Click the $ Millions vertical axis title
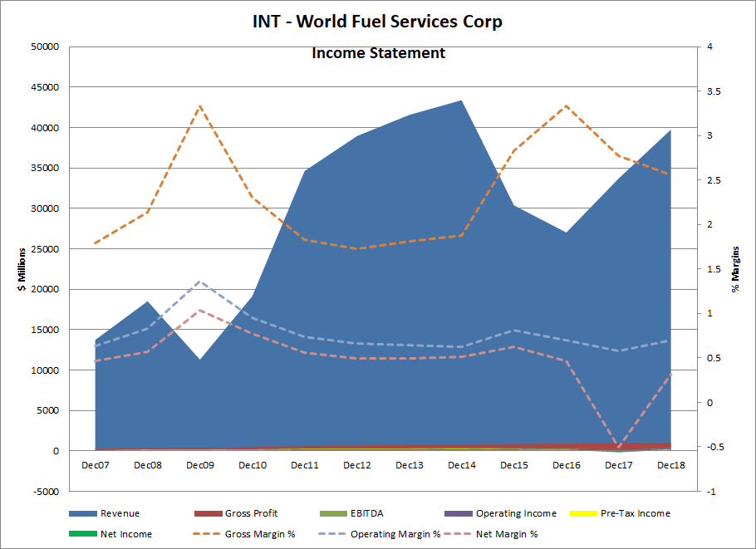Screen dimensions: 756x549 pos(22,267)
